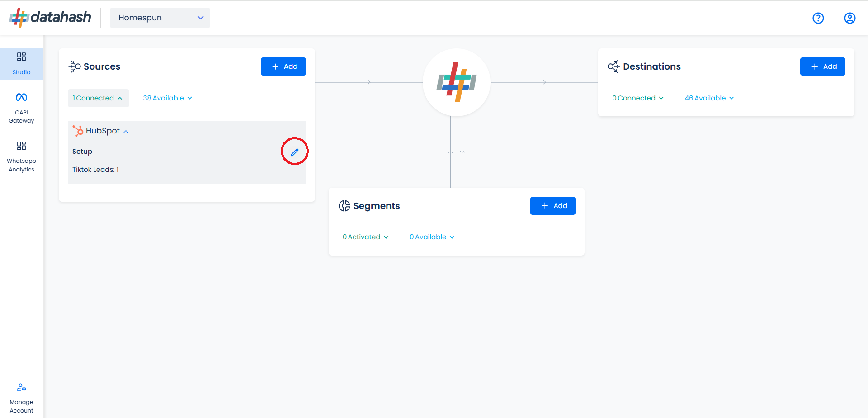Expand 0 Connected destinations list
Screen dimensions: 868x418
click(637, 98)
